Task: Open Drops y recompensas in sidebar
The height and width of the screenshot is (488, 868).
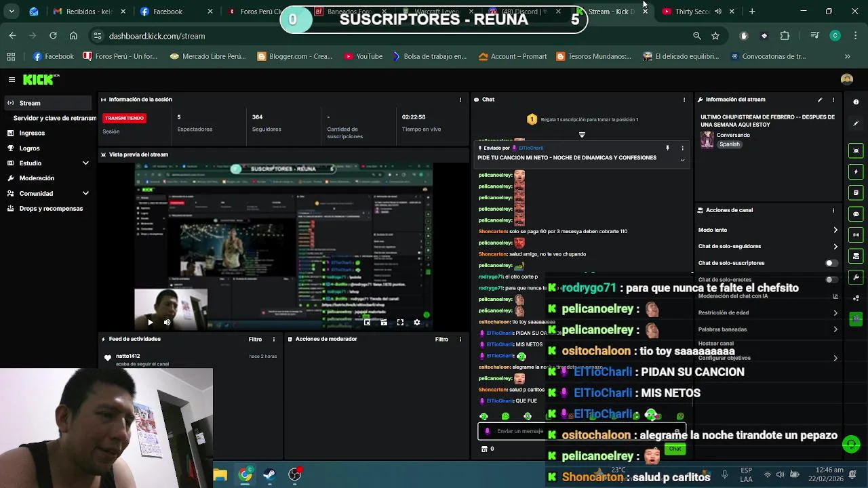Action: [x=45, y=208]
